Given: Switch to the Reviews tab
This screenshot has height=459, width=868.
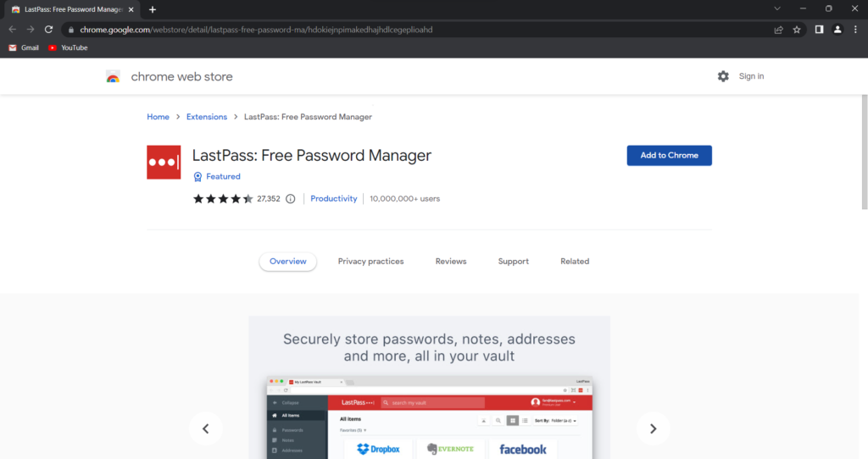Looking at the screenshot, I should pyautogui.click(x=451, y=262).
